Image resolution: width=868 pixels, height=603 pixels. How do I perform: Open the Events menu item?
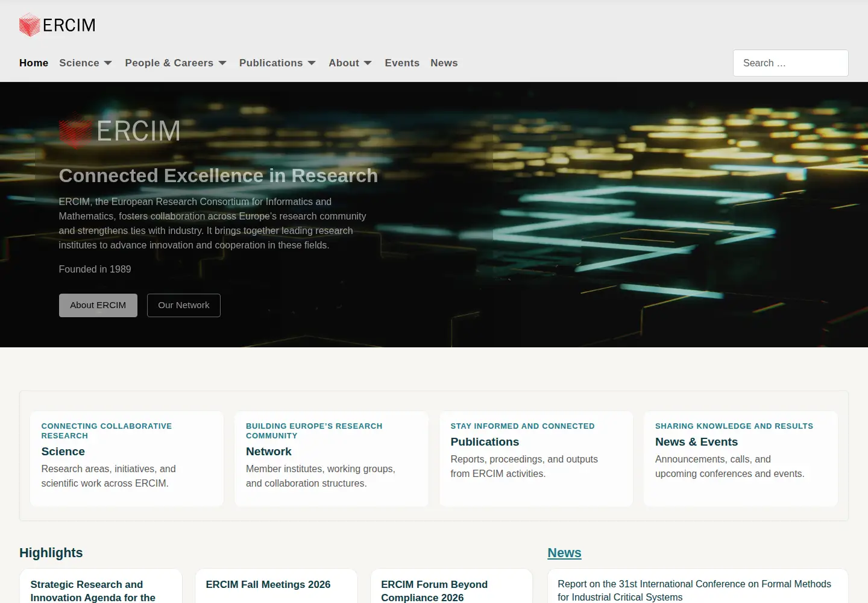point(402,63)
